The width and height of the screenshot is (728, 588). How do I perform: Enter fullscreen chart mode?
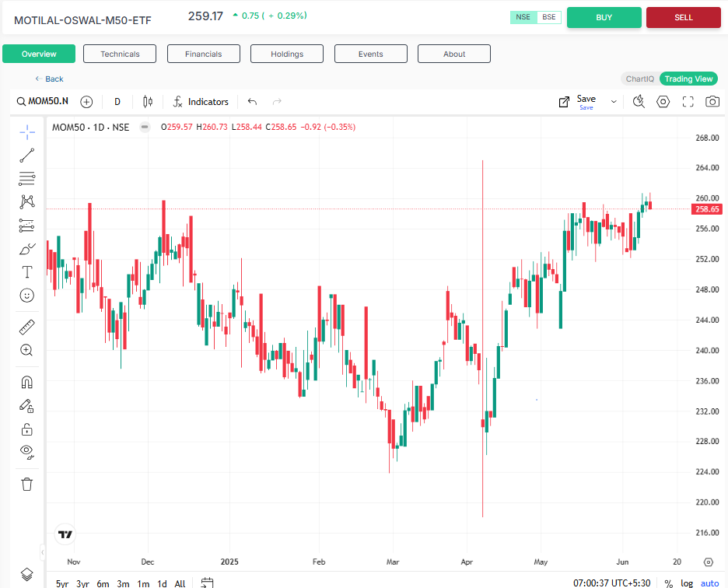[x=688, y=101]
